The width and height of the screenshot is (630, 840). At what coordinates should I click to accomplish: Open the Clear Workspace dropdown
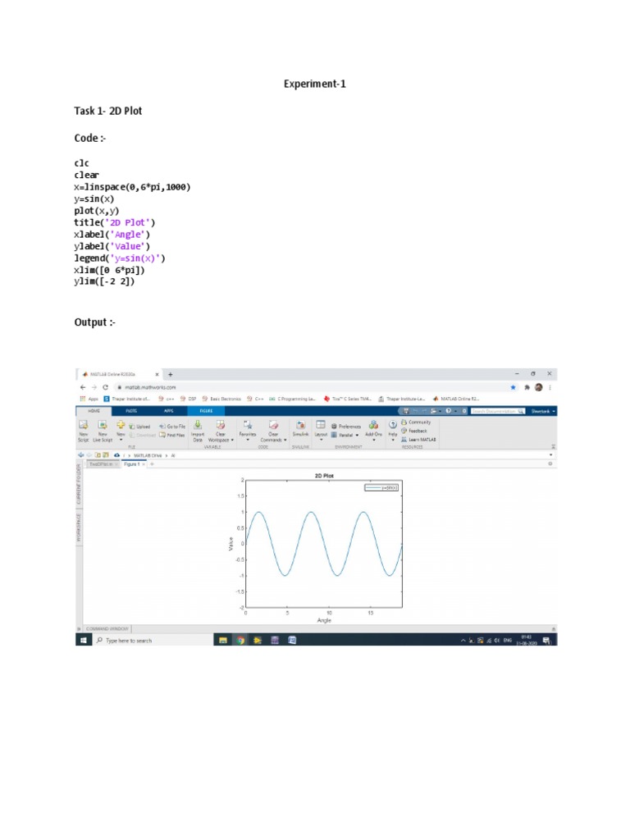coord(221,431)
